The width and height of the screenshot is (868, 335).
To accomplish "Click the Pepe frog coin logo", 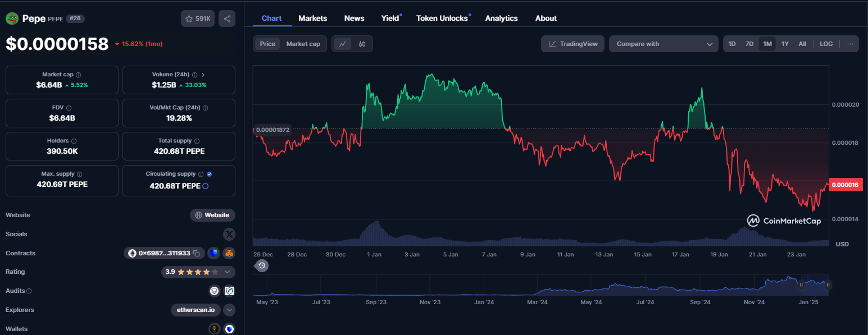I will point(12,19).
